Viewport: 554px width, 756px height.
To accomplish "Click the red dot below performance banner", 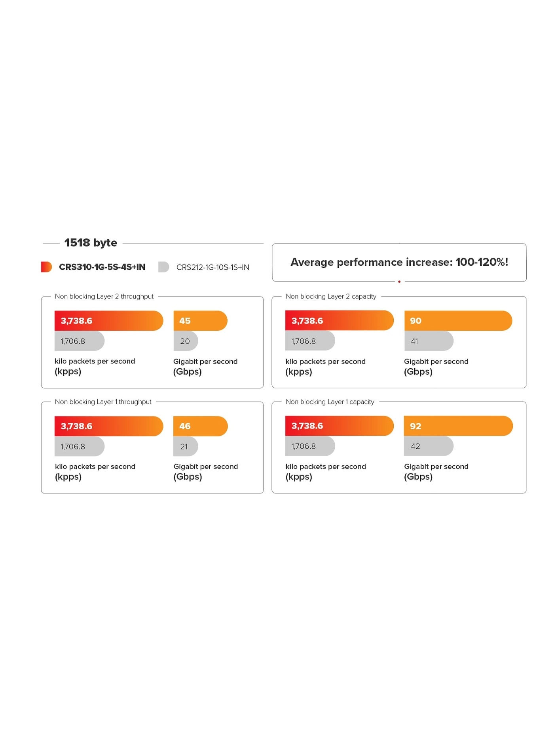I will [399, 282].
